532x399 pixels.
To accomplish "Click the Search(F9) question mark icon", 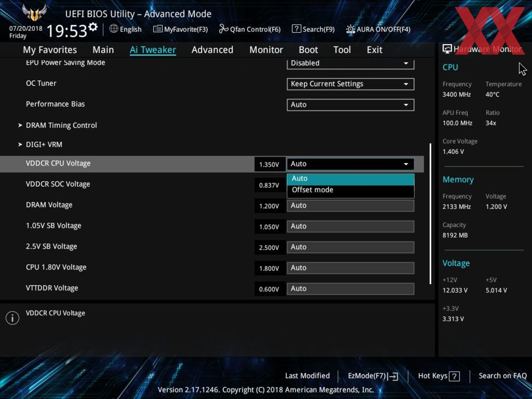I will coord(297,29).
